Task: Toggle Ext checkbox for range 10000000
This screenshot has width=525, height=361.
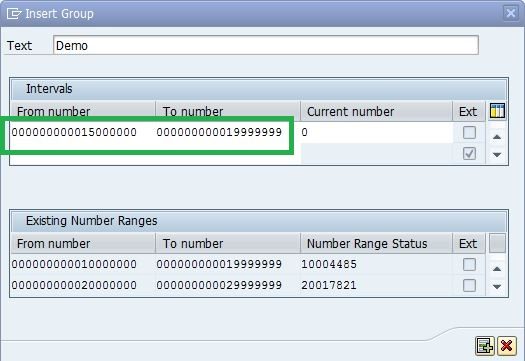Action: (469, 265)
